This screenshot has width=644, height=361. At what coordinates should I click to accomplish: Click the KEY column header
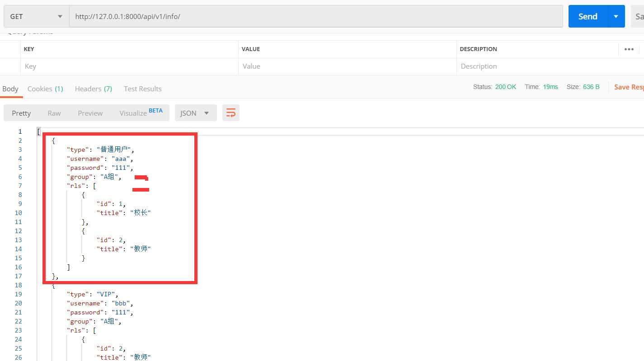tap(29, 49)
